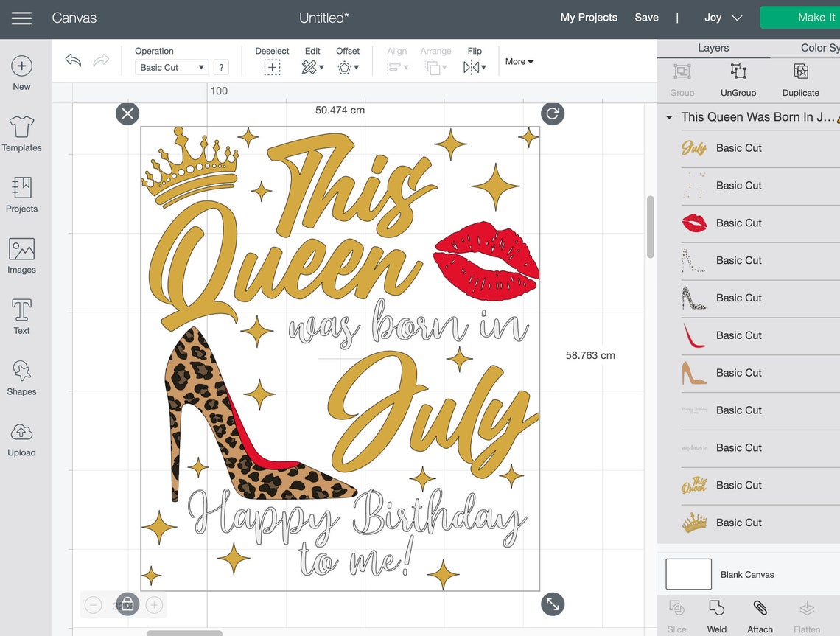This screenshot has width=840, height=636.
Task: UnGroup the selected layers
Action: (x=738, y=79)
